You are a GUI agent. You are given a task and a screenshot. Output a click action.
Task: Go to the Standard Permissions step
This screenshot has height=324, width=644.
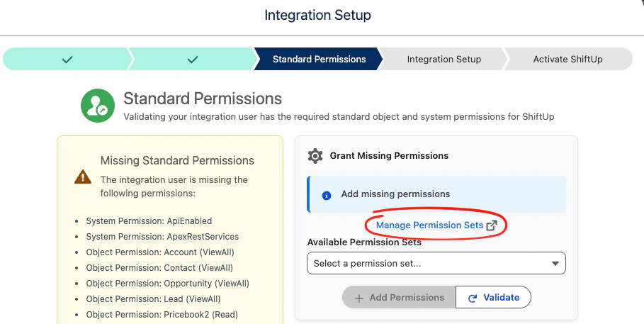(319, 60)
